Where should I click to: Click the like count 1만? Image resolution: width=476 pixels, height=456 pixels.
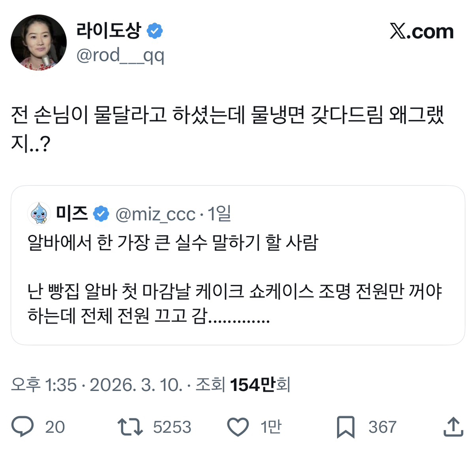[x=271, y=427]
